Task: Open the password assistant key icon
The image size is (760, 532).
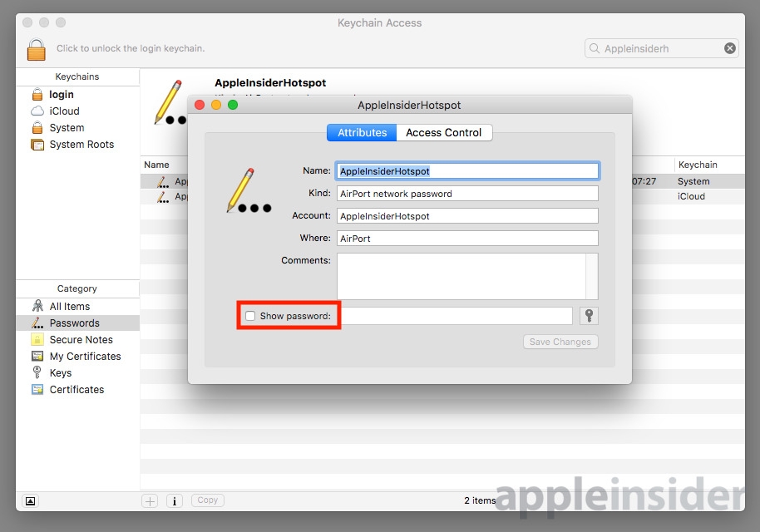Action: 589,316
